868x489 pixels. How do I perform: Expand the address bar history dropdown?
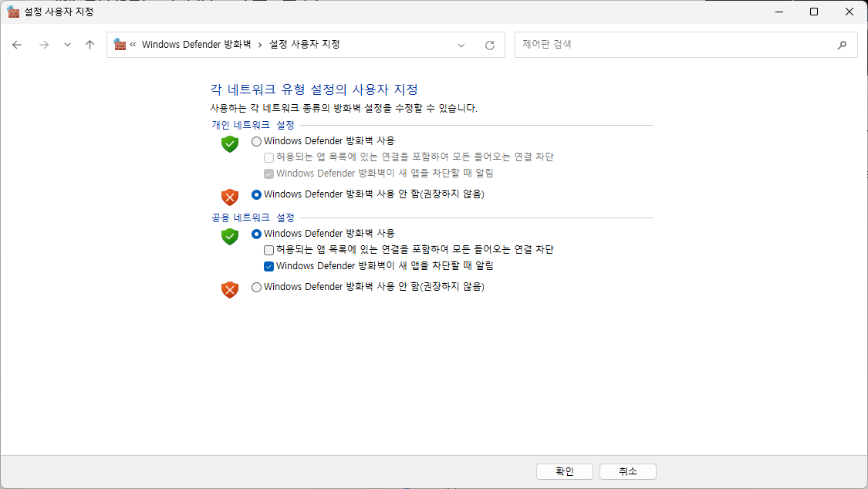[461, 46]
